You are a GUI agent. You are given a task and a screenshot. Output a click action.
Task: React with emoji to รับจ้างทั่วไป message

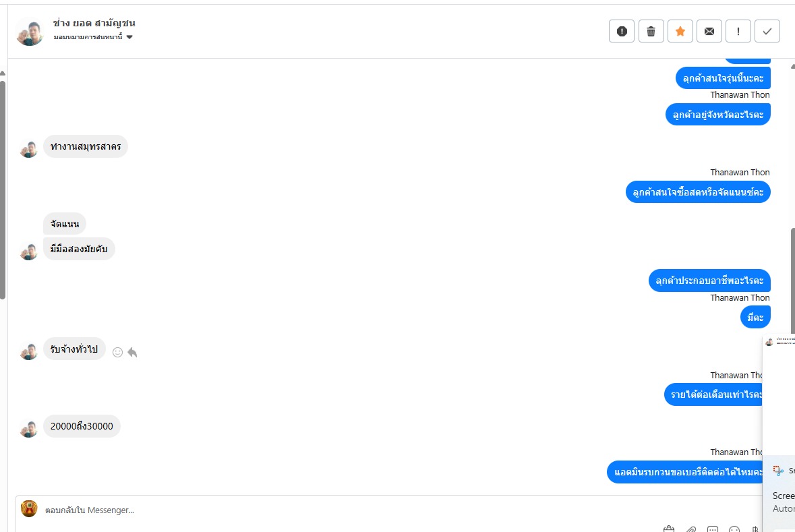117,352
